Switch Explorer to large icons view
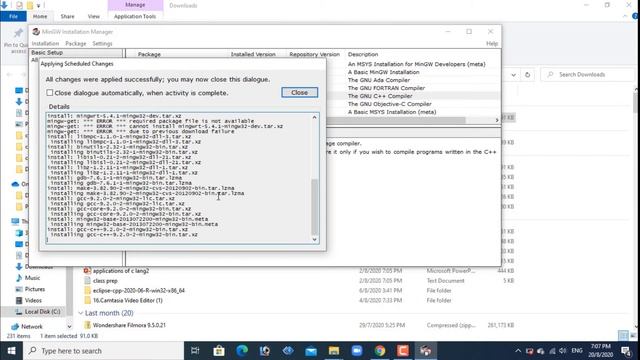 (x=633, y=336)
